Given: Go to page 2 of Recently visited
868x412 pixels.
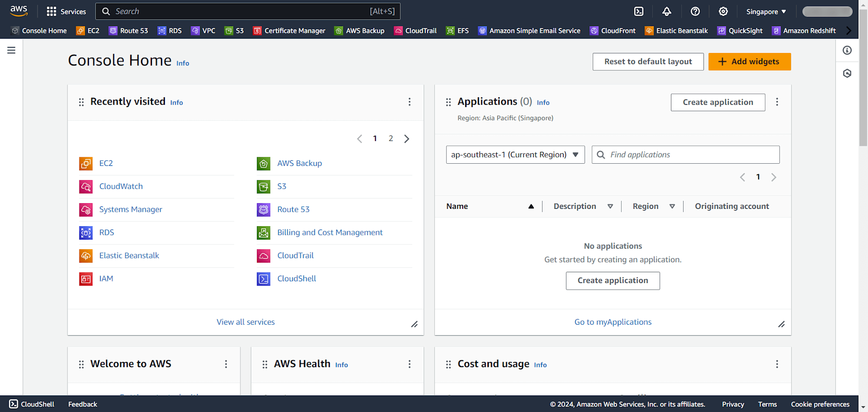Looking at the screenshot, I should point(391,138).
